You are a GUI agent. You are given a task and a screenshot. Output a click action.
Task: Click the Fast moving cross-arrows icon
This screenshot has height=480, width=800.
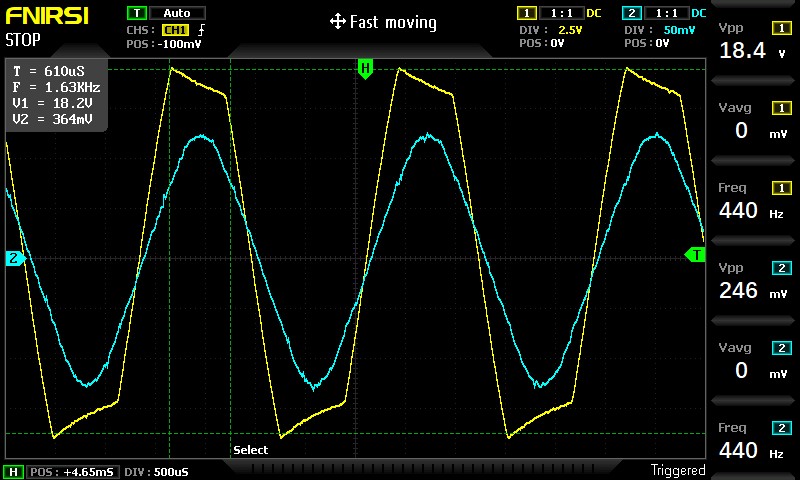point(337,22)
